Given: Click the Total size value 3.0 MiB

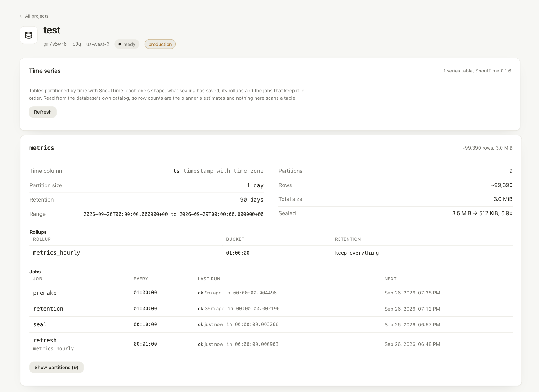Looking at the screenshot, I should pos(503,199).
